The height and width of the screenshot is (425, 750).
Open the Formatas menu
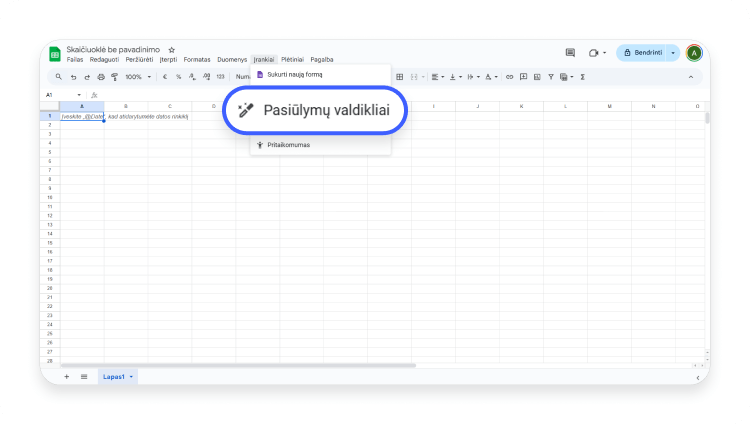tap(197, 60)
